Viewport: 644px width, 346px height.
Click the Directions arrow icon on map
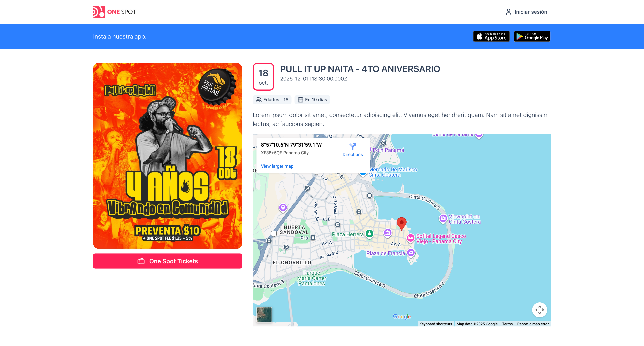pyautogui.click(x=353, y=146)
